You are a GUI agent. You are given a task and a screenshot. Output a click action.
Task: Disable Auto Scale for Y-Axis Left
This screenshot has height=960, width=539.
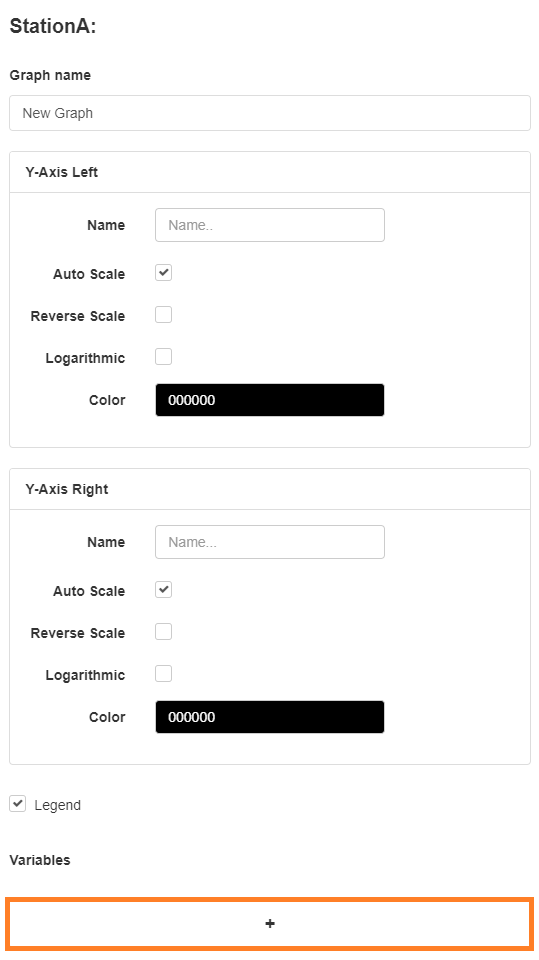[x=164, y=273]
